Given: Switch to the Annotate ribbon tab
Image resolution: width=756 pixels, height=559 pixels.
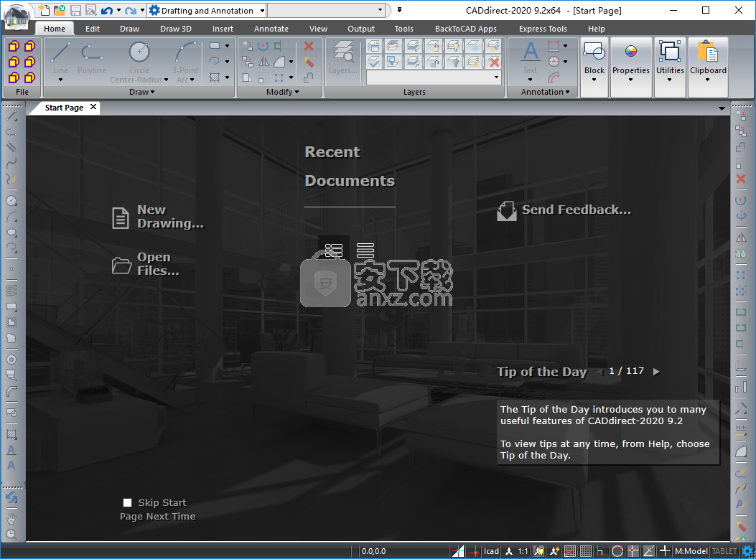Looking at the screenshot, I should click(x=271, y=29).
